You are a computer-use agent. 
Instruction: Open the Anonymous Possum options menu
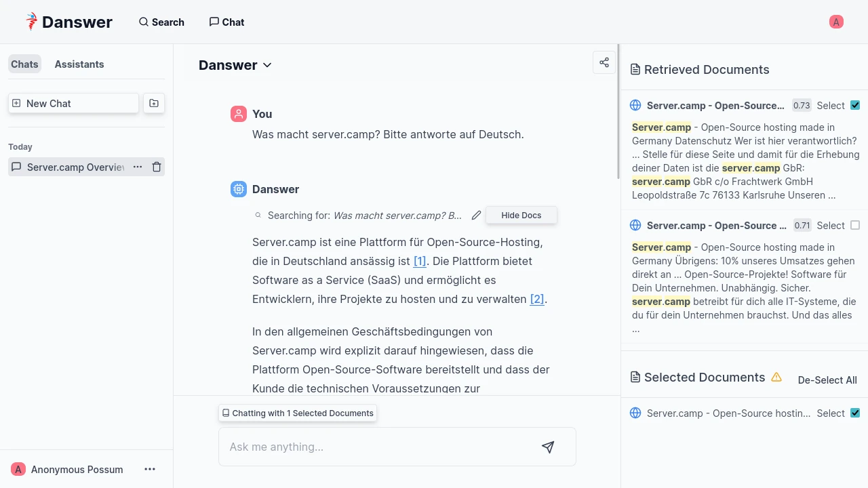tap(150, 469)
